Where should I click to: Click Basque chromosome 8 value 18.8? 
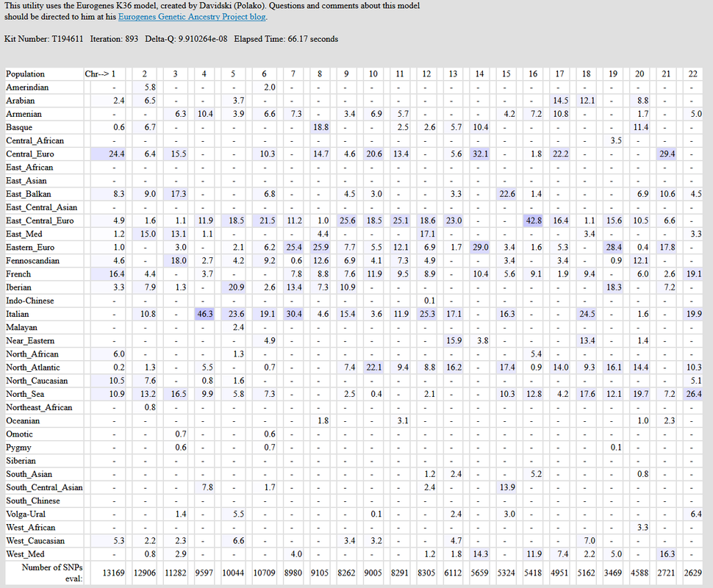(320, 127)
